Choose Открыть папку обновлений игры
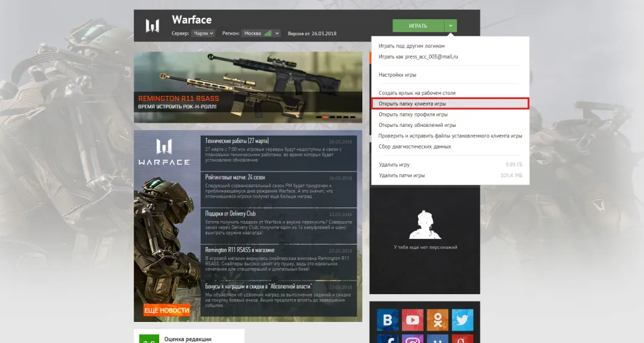Screen dimensions: 644x343 (417, 125)
